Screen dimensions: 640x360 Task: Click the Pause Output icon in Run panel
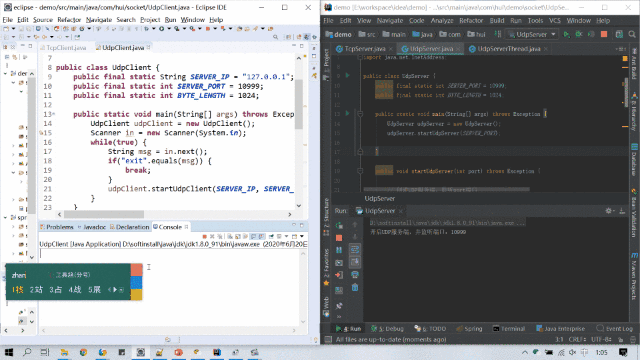[339, 250]
